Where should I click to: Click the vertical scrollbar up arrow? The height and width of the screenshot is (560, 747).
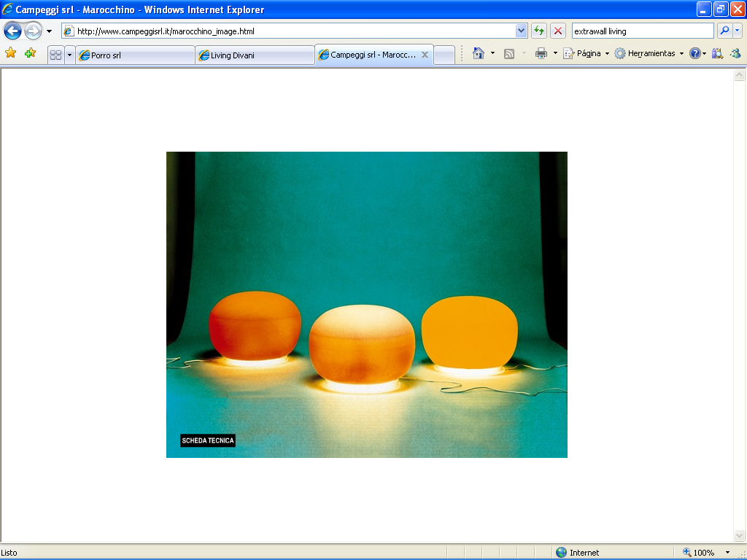point(740,74)
